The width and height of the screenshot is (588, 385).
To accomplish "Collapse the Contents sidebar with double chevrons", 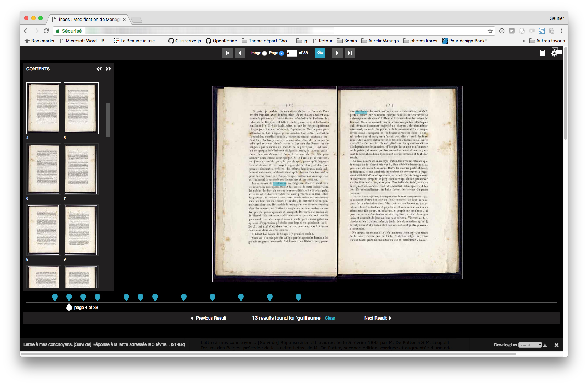I will pyautogui.click(x=99, y=69).
